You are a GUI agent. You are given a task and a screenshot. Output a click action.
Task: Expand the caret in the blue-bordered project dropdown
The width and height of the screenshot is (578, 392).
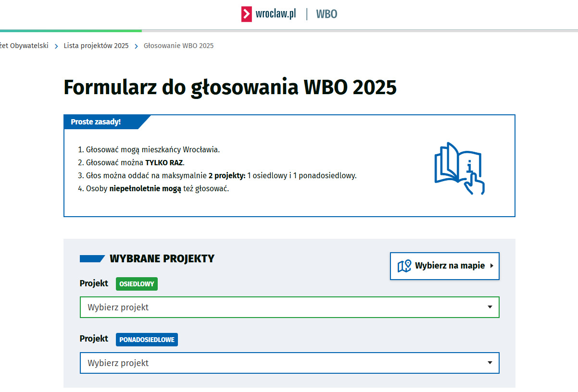click(x=490, y=363)
